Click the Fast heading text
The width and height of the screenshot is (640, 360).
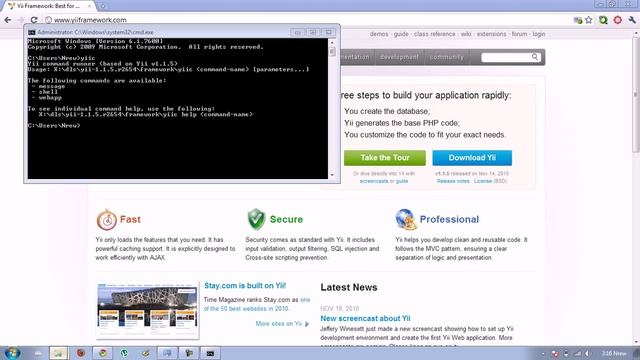(130, 220)
